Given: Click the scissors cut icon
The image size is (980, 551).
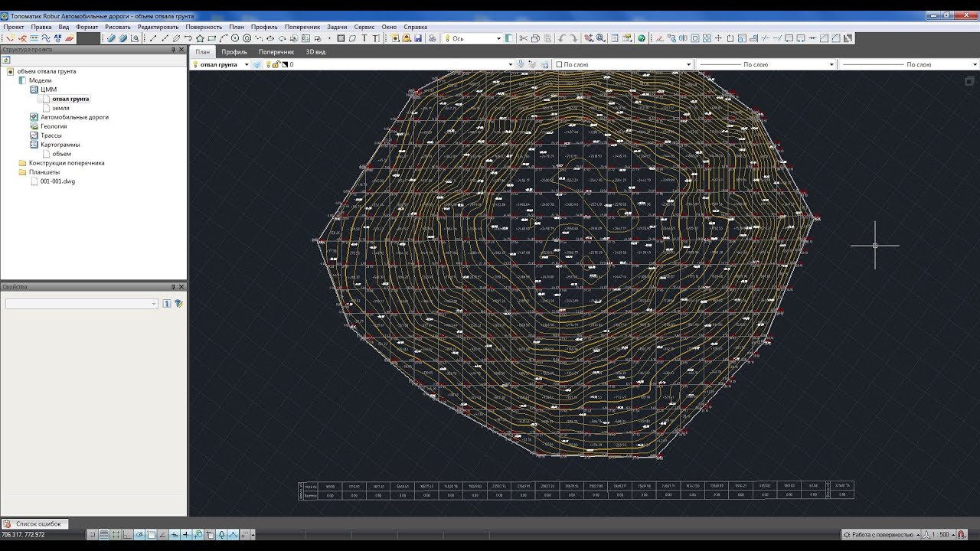Looking at the screenshot, I should pos(524,38).
